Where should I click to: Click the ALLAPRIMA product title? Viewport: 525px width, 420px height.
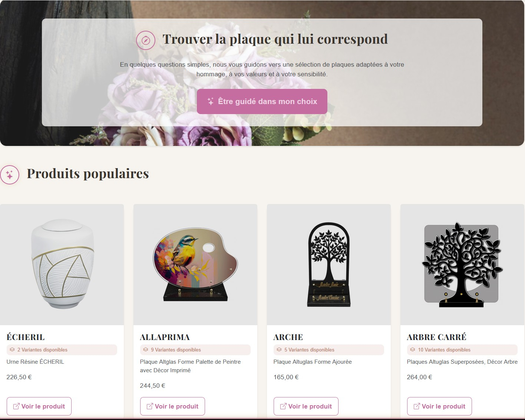[x=165, y=337]
